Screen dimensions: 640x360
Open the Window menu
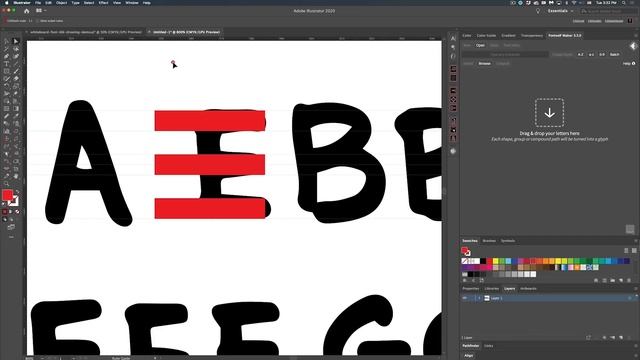[131, 3]
